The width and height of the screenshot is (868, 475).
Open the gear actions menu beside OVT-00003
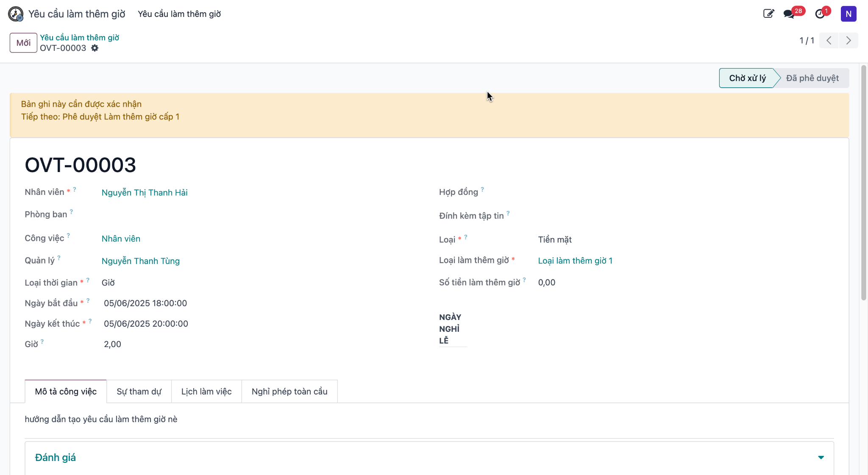95,48
